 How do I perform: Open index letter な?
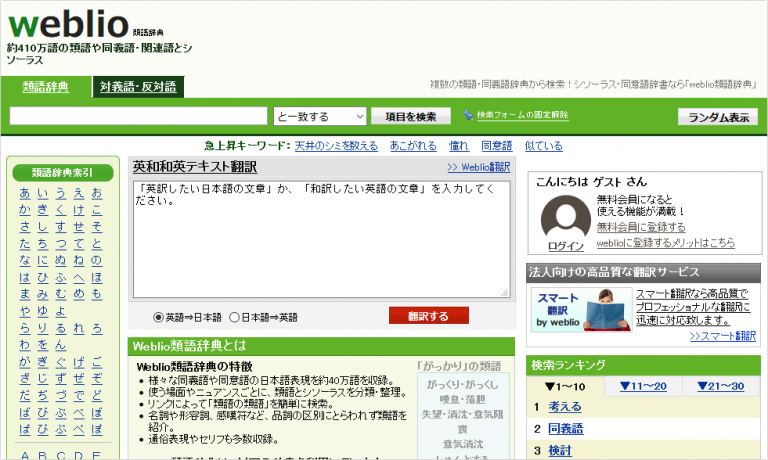[25, 260]
